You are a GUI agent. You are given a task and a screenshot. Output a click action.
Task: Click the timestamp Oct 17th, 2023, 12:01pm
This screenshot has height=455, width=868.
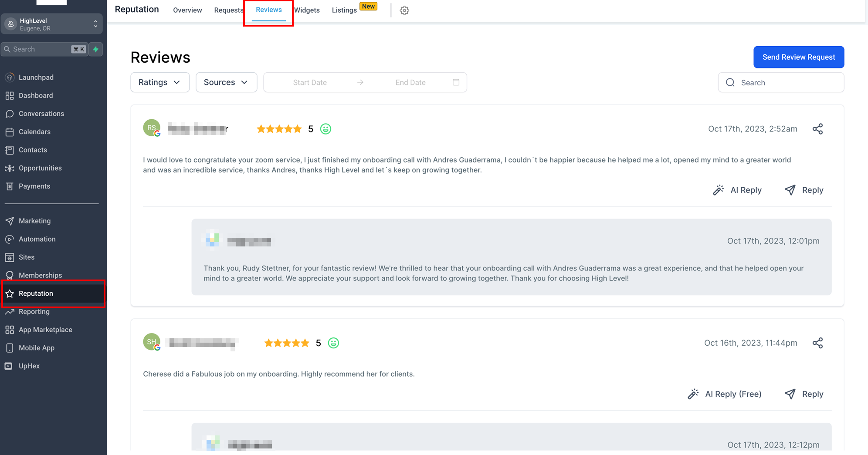pyautogui.click(x=773, y=241)
